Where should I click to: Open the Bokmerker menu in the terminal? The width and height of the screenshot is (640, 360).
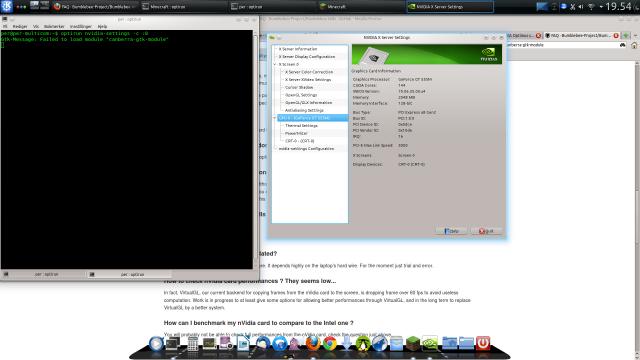point(54,27)
